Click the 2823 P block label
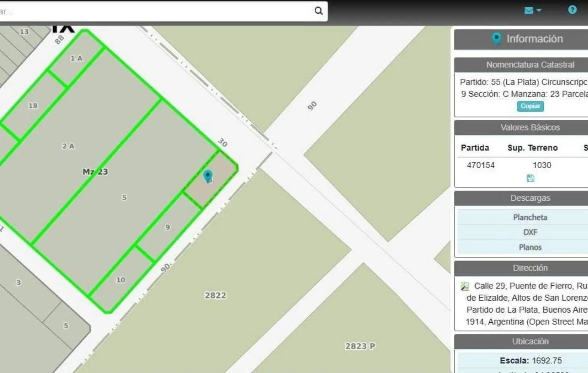 360,346
